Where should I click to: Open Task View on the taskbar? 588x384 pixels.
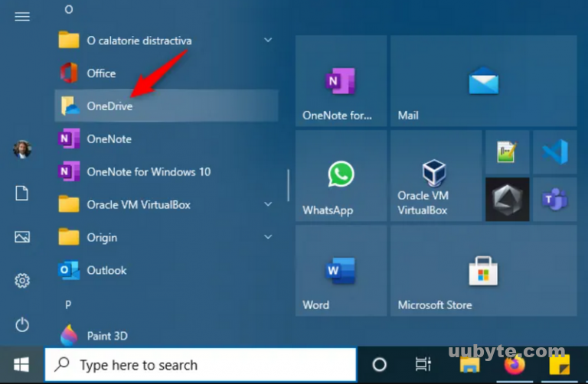pyautogui.click(x=423, y=364)
